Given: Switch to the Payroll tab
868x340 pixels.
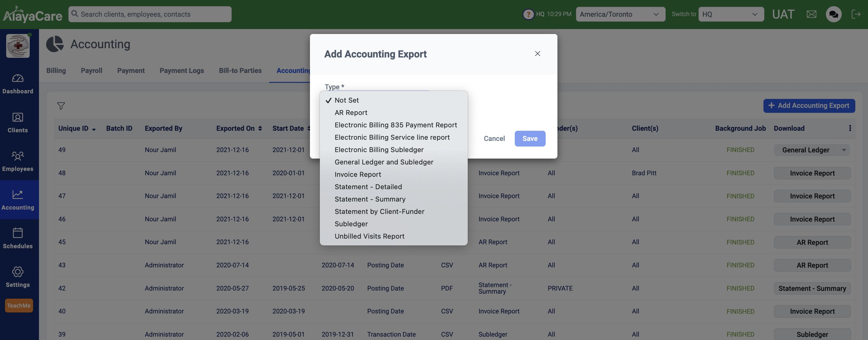Looking at the screenshot, I should (x=91, y=71).
